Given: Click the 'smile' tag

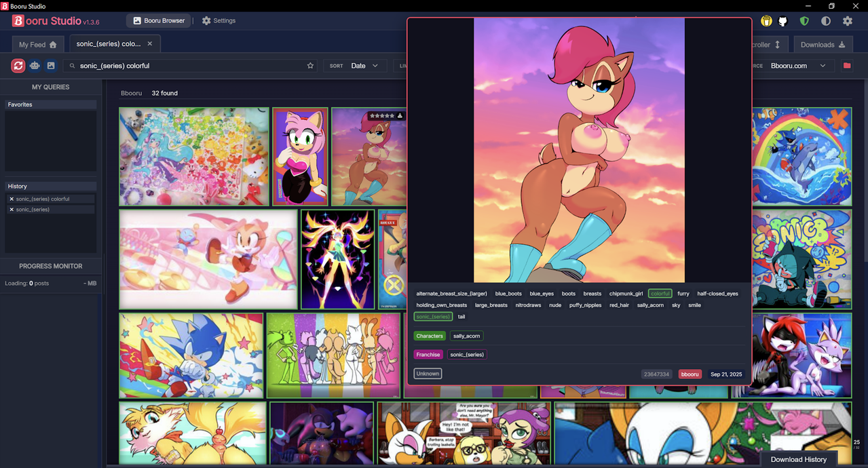Looking at the screenshot, I should click(694, 305).
